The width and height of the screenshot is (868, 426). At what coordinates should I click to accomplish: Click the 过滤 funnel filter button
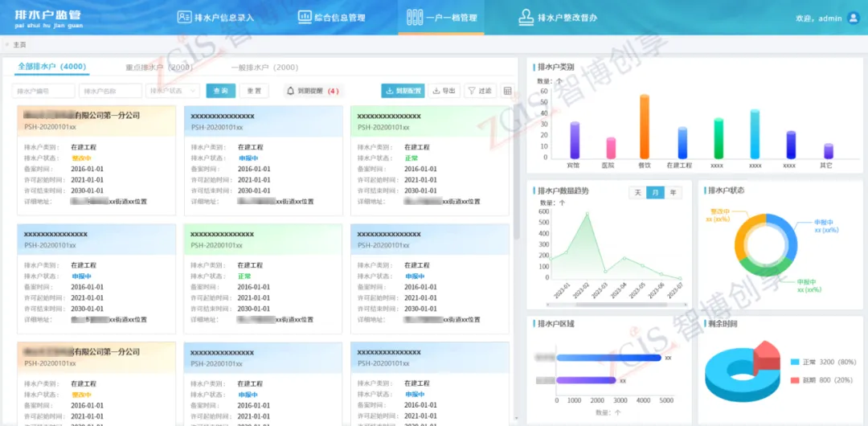[480, 91]
